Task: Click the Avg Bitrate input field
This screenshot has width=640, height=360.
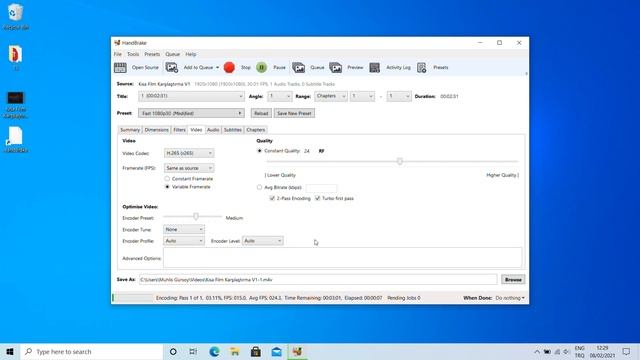Action: (x=321, y=188)
